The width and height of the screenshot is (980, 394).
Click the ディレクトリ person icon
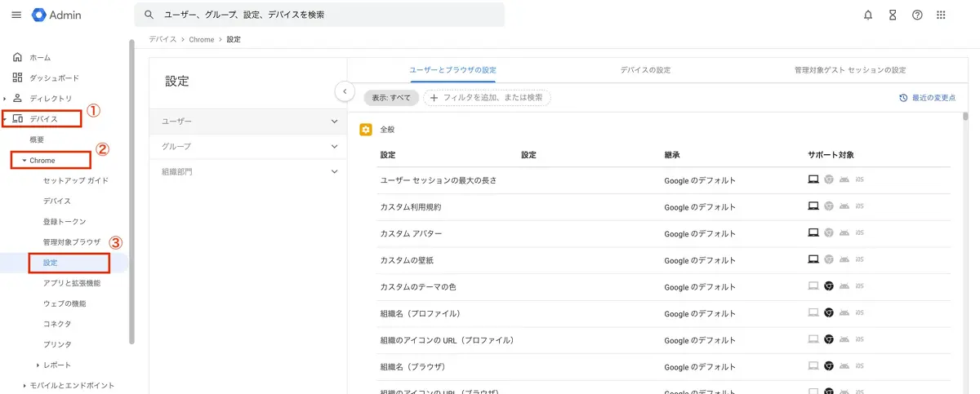(17, 98)
